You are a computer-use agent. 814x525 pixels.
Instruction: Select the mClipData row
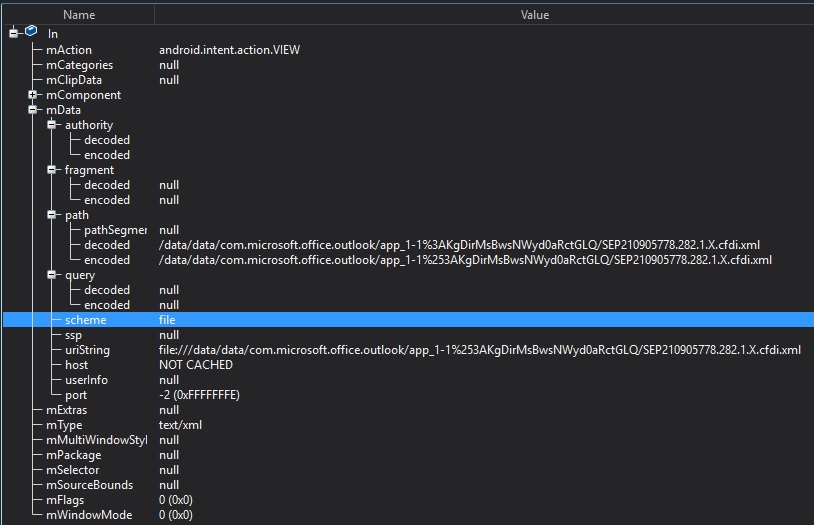tap(73, 80)
